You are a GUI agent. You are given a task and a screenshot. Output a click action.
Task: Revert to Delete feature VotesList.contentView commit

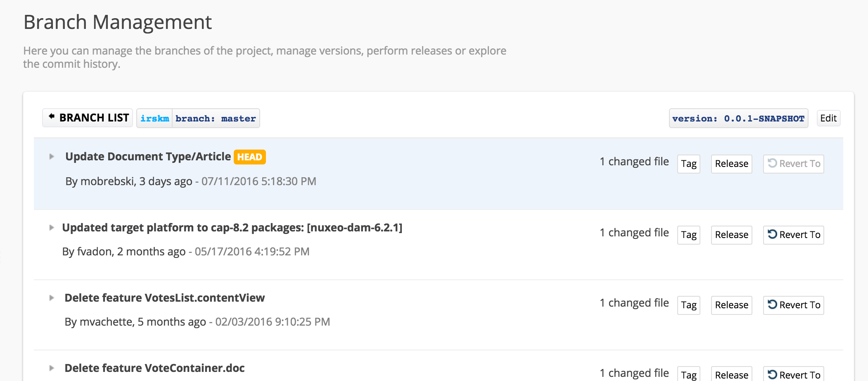(793, 305)
